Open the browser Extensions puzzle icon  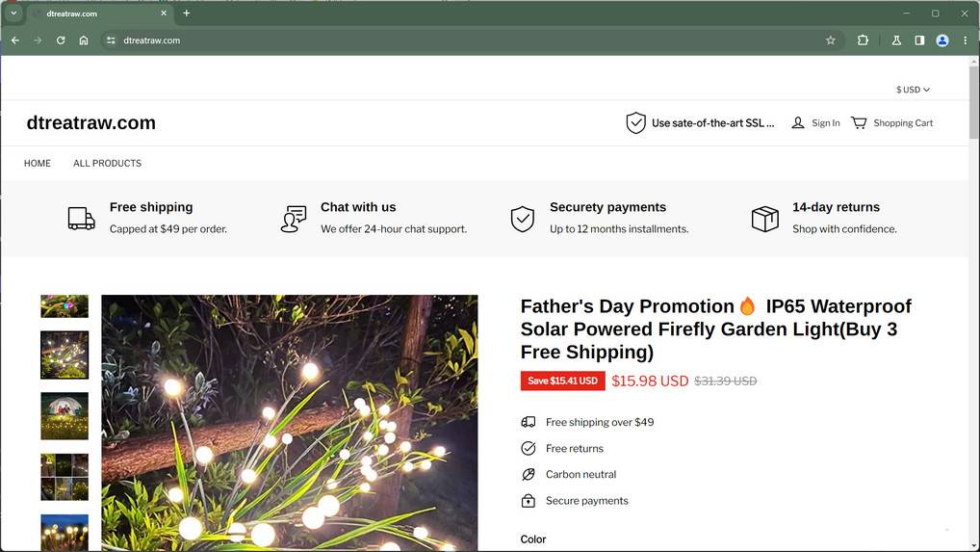click(863, 40)
